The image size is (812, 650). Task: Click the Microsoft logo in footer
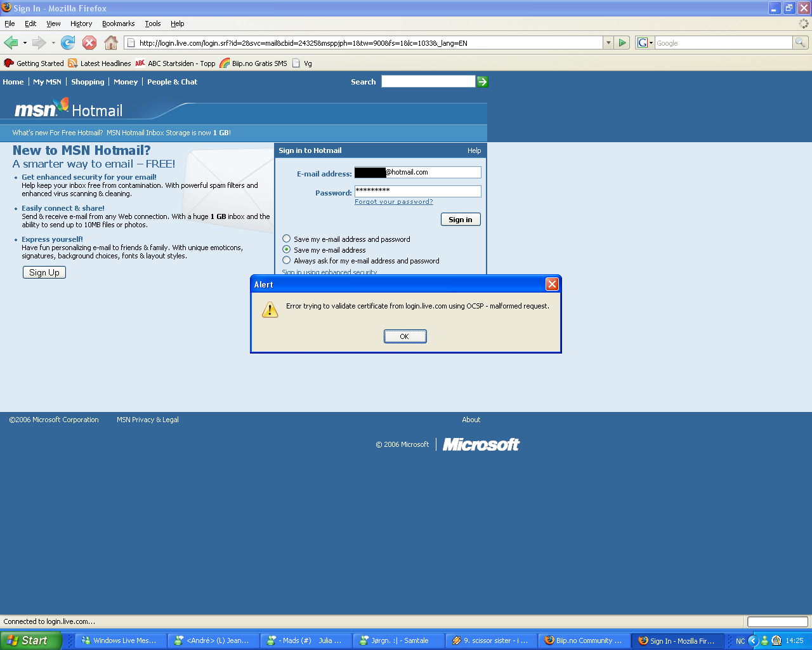[x=481, y=444]
